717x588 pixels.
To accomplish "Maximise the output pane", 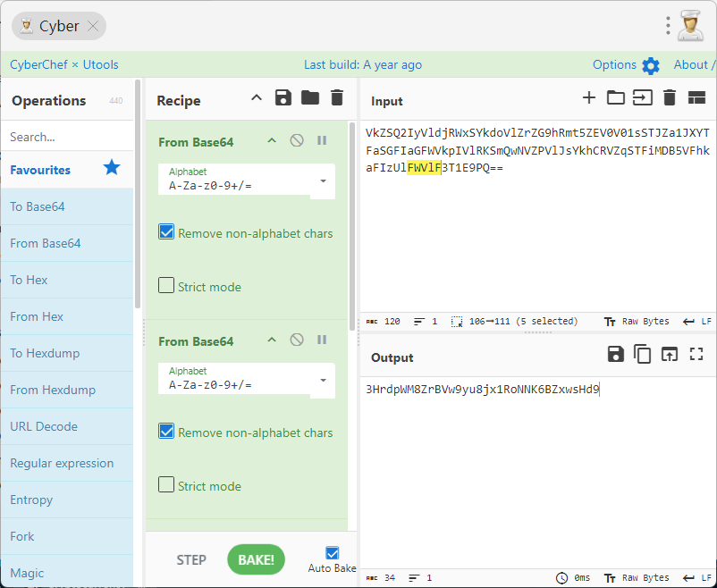I will (x=696, y=355).
